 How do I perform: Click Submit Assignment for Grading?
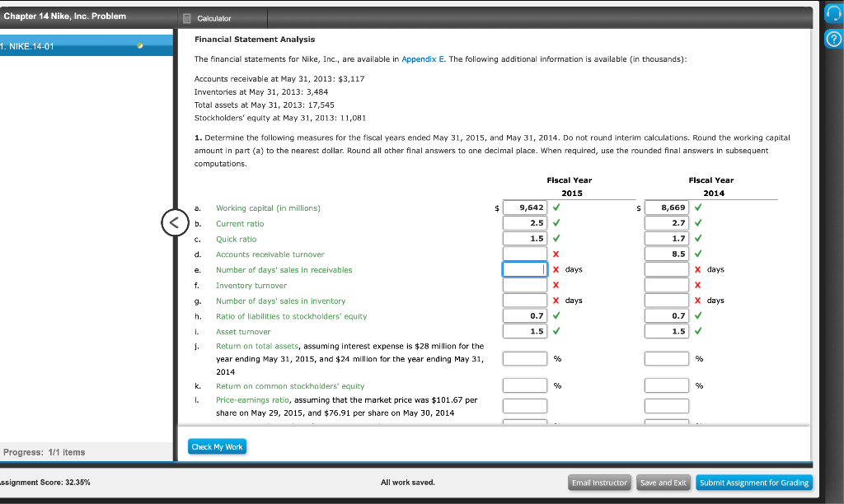(x=753, y=483)
